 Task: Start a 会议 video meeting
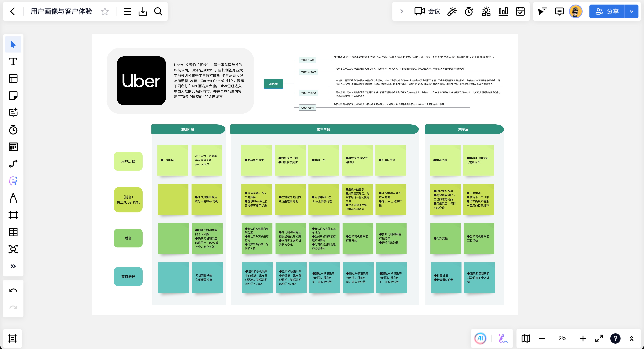point(427,11)
